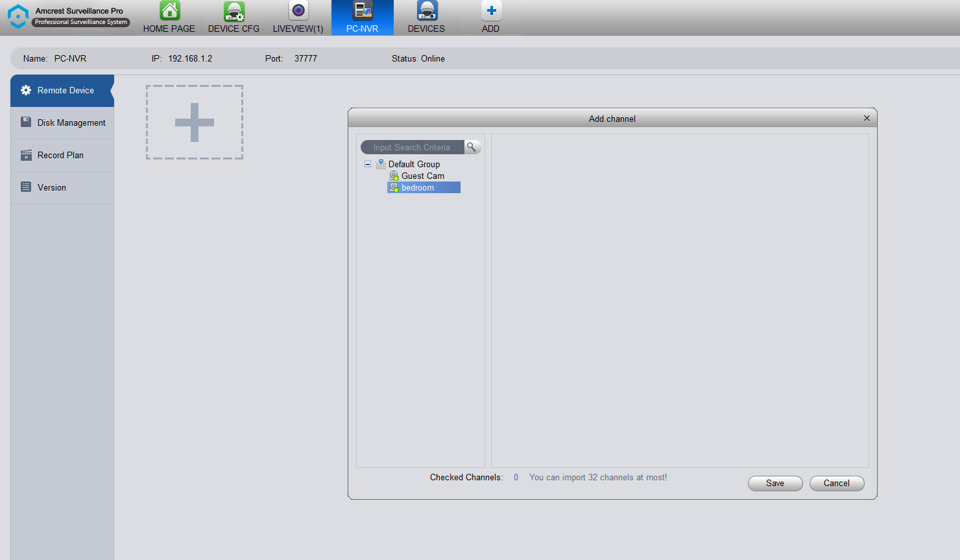
Task: Select the PC-NVR tab icon
Action: 363,10
